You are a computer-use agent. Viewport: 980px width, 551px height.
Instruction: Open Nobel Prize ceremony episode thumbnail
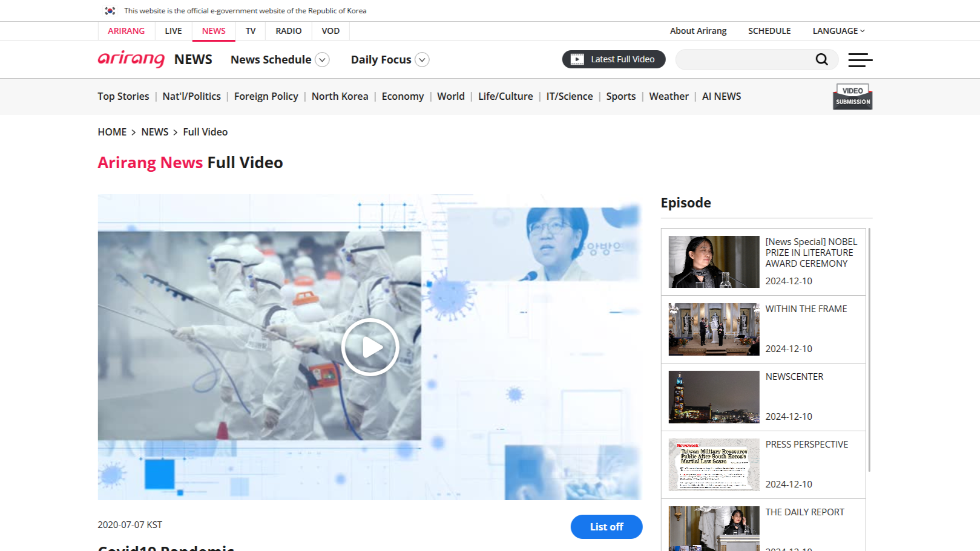pos(714,262)
